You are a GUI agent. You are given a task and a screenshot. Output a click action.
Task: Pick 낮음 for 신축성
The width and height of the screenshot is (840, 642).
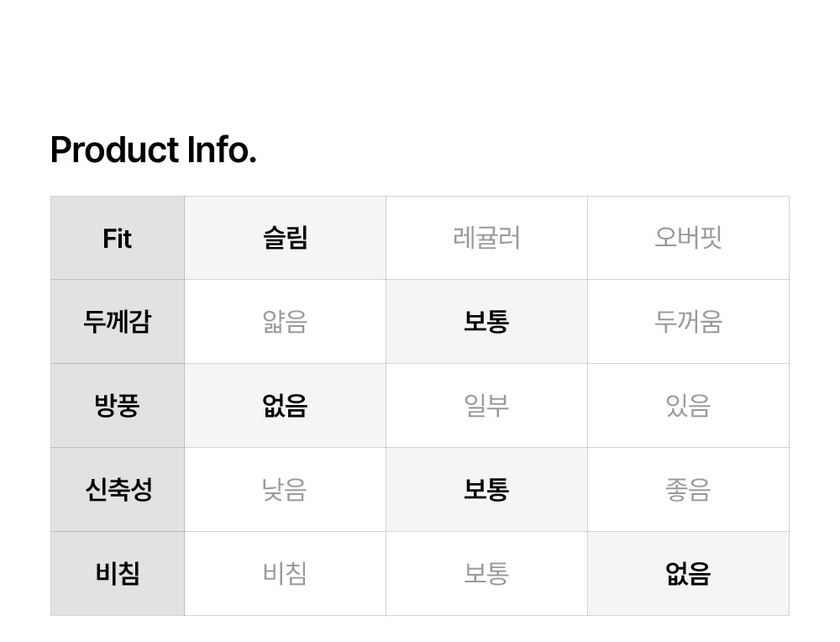(x=285, y=490)
